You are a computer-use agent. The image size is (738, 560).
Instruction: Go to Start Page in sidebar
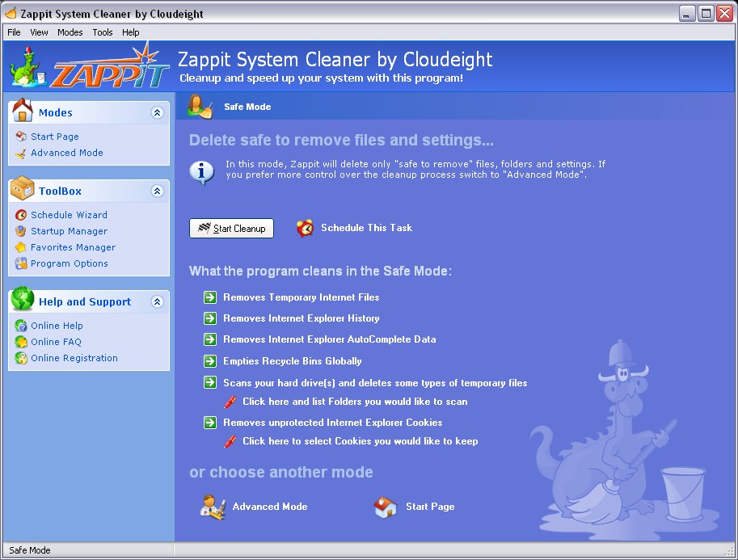pos(55,137)
